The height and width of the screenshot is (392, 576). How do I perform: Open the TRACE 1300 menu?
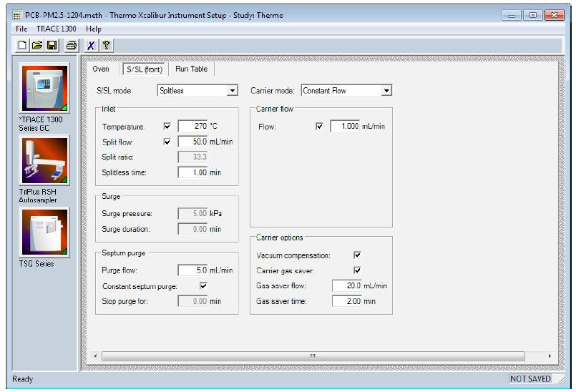56,29
